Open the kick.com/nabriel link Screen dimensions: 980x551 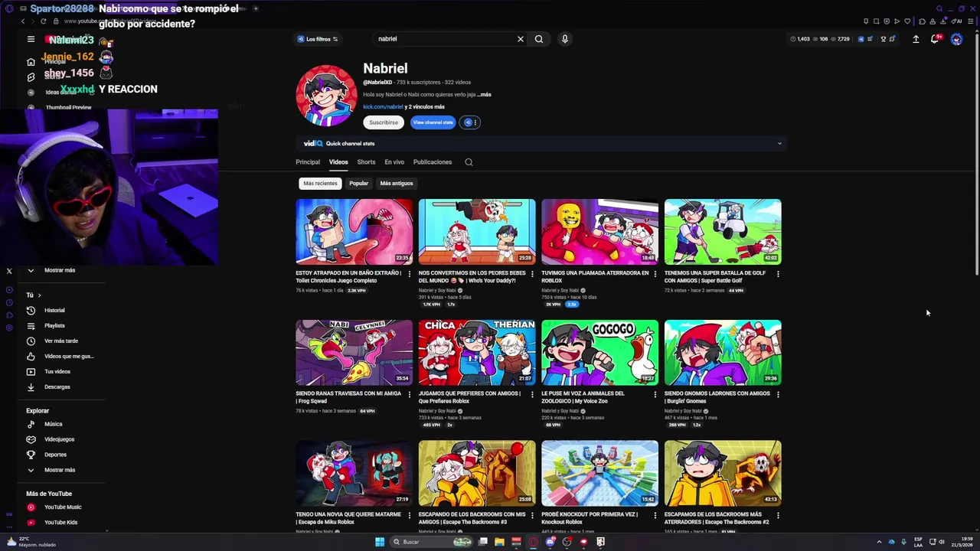pyautogui.click(x=383, y=107)
